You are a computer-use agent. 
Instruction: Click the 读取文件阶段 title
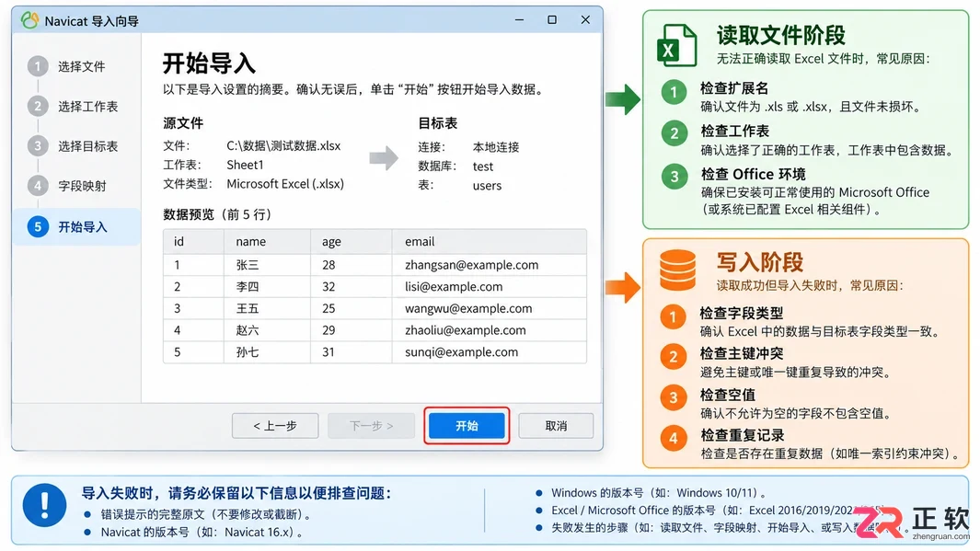click(781, 35)
